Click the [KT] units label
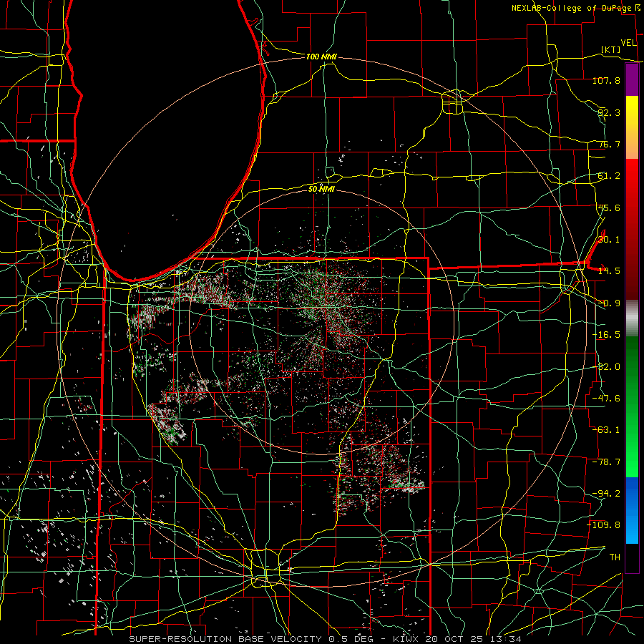This screenshot has height=644, width=644. (611, 49)
